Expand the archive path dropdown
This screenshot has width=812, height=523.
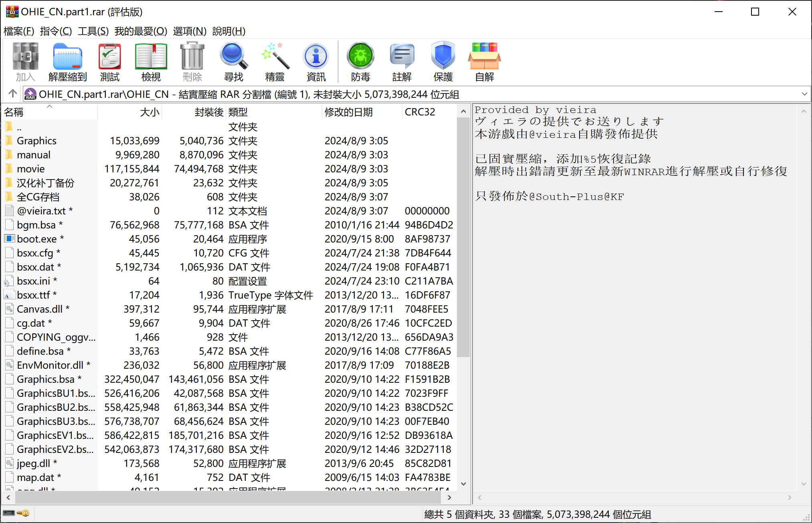tap(804, 94)
